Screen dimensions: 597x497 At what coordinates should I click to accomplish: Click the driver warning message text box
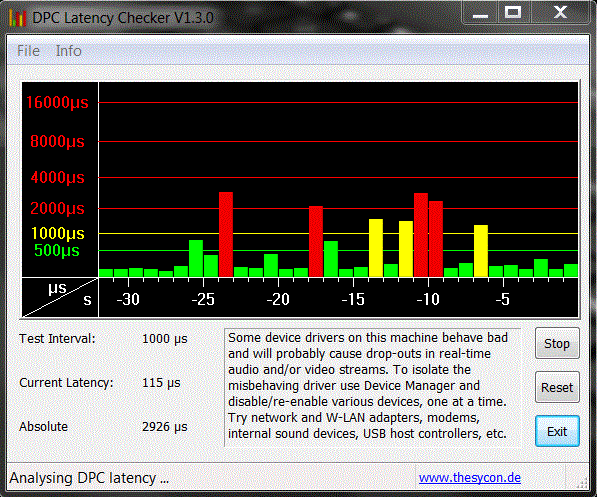372,387
